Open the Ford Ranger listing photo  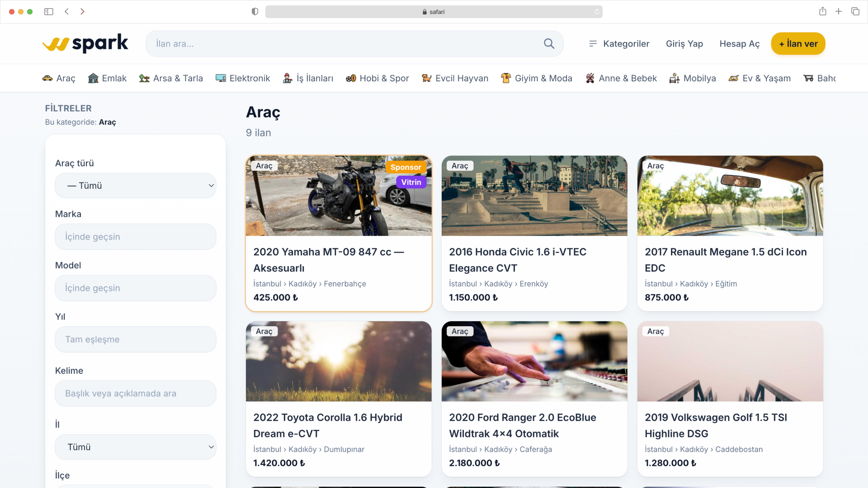click(x=534, y=361)
